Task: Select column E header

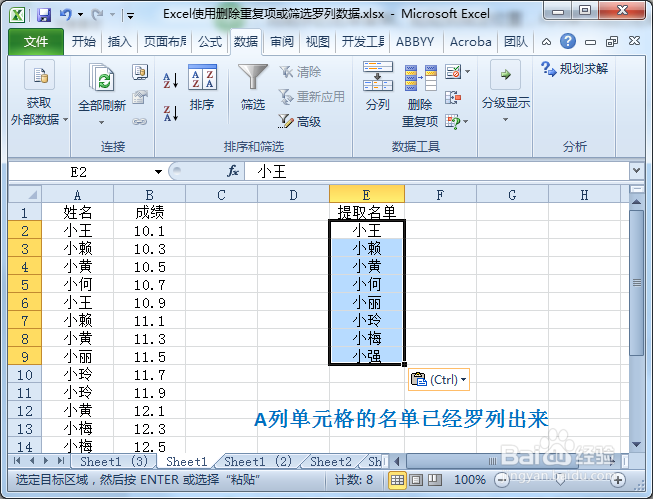Action: pos(366,194)
